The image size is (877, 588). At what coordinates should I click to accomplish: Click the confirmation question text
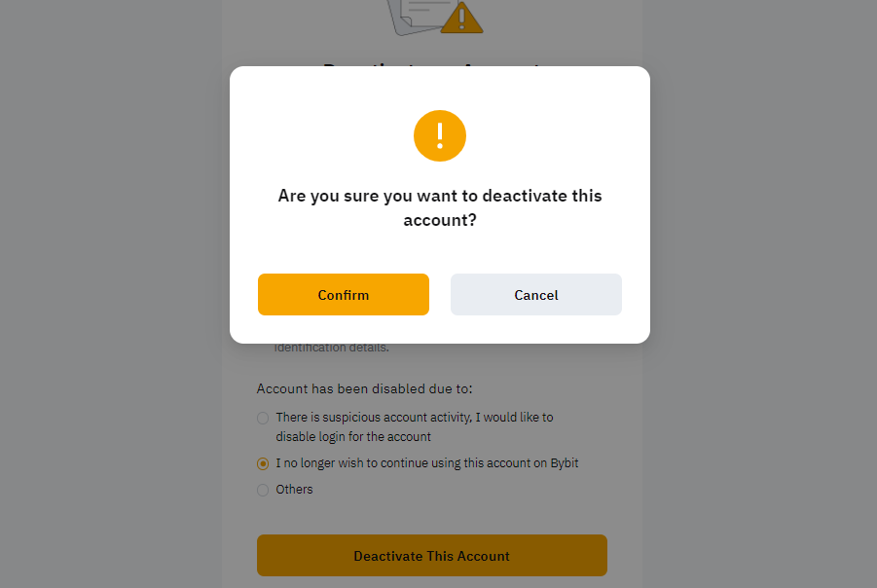(439, 206)
